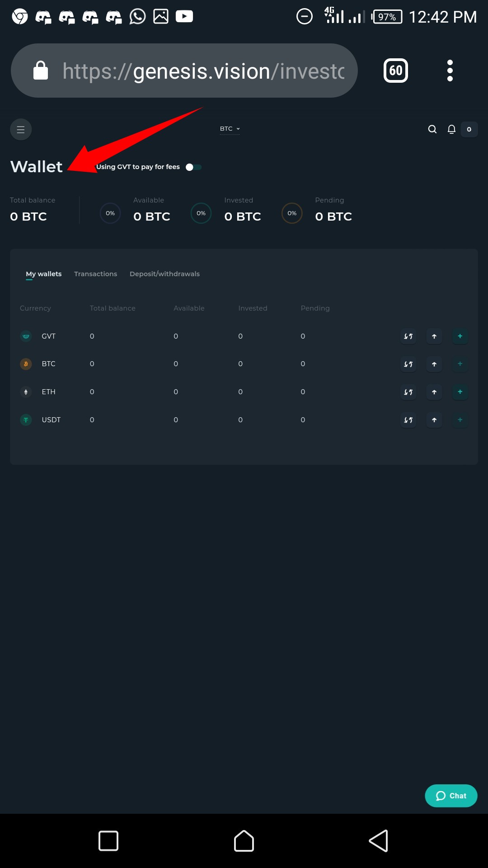
Task: Click the deposit plus in USDT row
Action: pos(460,420)
